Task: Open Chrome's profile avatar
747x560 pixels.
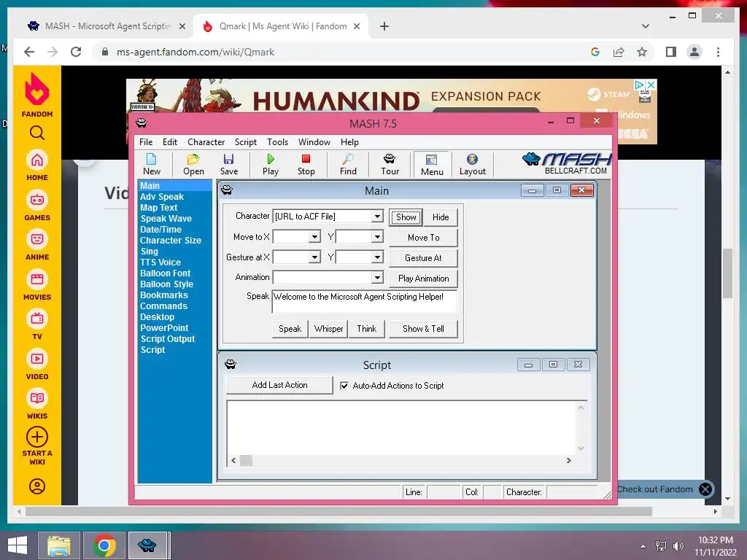Action: (x=694, y=52)
